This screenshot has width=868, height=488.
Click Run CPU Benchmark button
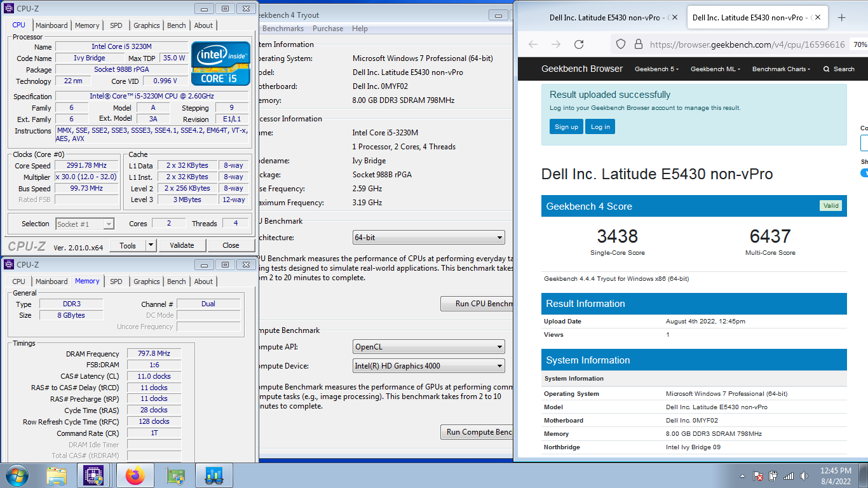click(477, 304)
